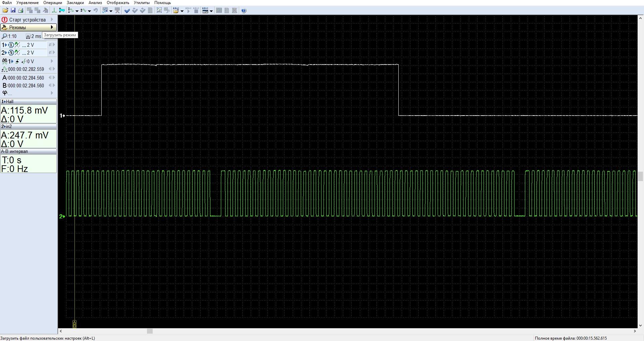Click marker B time value field
Screen dimensions: 644x341
click(x=26, y=86)
